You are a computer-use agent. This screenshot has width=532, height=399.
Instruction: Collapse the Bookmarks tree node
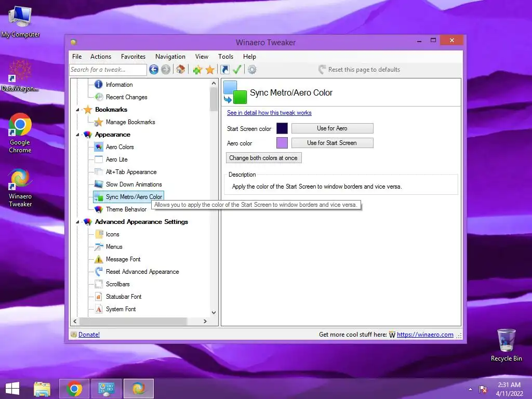point(77,110)
